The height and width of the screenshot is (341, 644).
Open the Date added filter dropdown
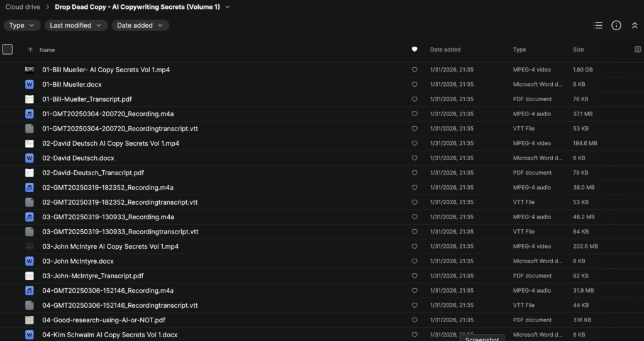pyautogui.click(x=140, y=25)
